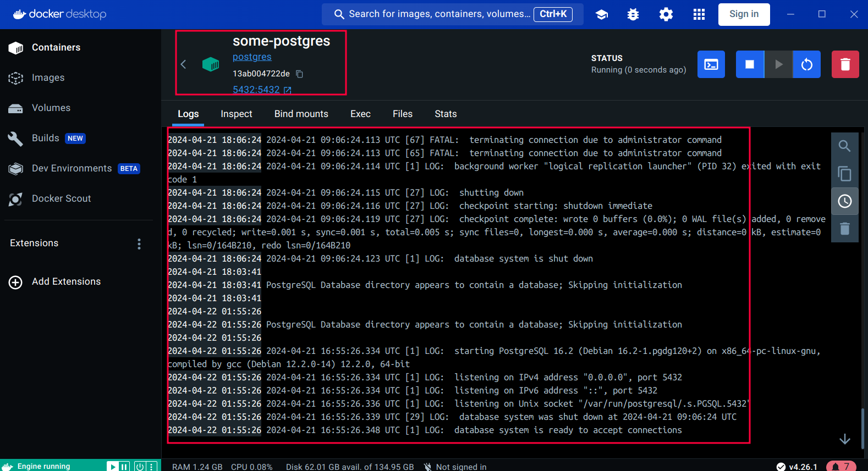Click the some-postgres container title

pyautogui.click(x=281, y=41)
